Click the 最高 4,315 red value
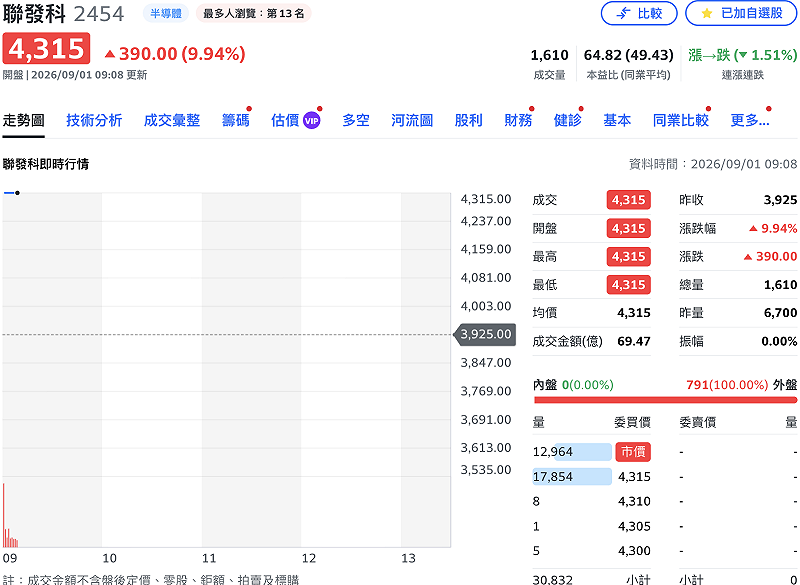The width and height of the screenshot is (800, 585). [629, 256]
